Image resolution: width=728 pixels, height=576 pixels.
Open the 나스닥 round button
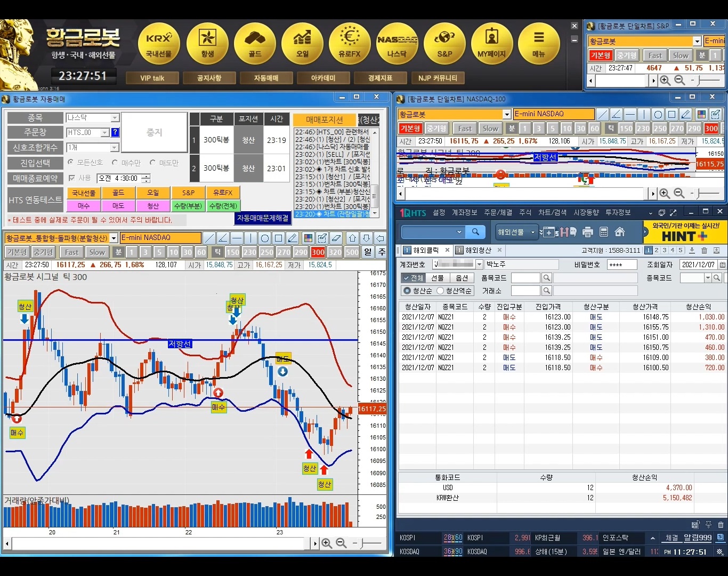[397, 44]
